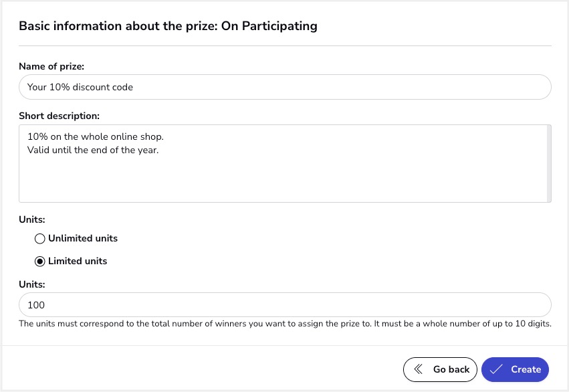Select the Unlimited units radio button
Image resolution: width=569 pixels, height=392 pixels.
(40, 238)
